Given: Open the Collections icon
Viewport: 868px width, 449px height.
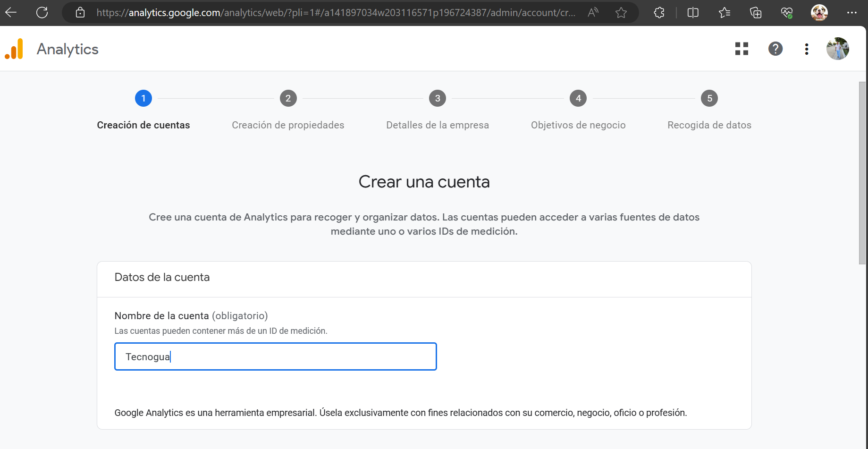Looking at the screenshot, I should click(756, 12).
